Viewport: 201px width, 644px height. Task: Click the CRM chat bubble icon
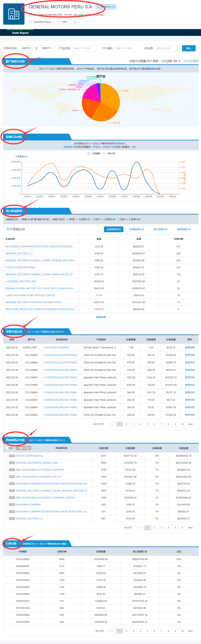click(x=59, y=22)
